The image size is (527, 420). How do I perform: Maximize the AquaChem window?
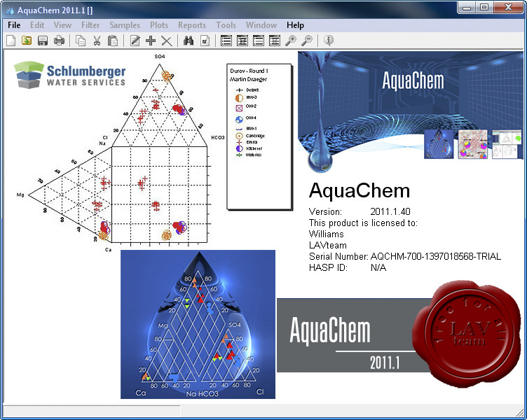[x=484, y=8]
